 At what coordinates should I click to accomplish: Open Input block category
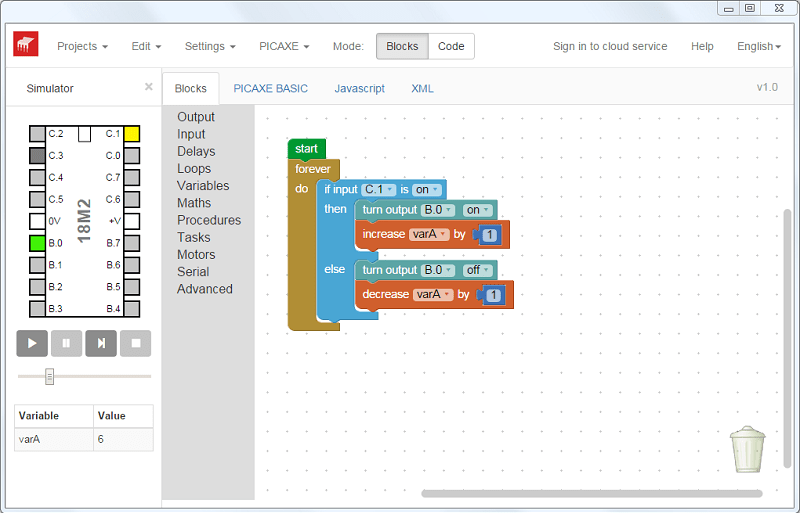[191, 134]
